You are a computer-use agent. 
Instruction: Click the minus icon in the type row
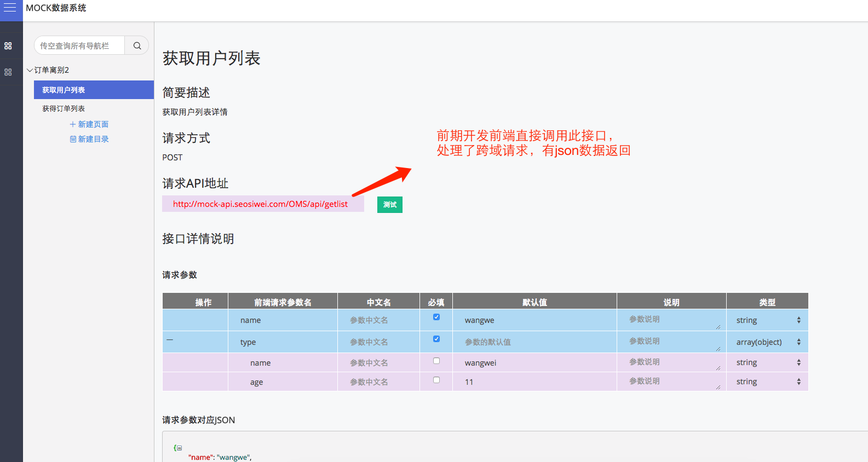pyautogui.click(x=170, y=340)
